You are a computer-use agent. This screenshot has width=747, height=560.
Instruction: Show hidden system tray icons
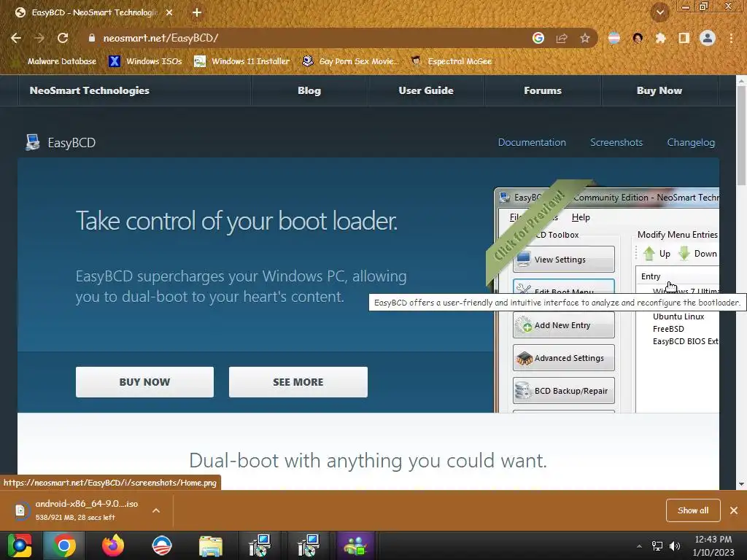coord(639,546)
